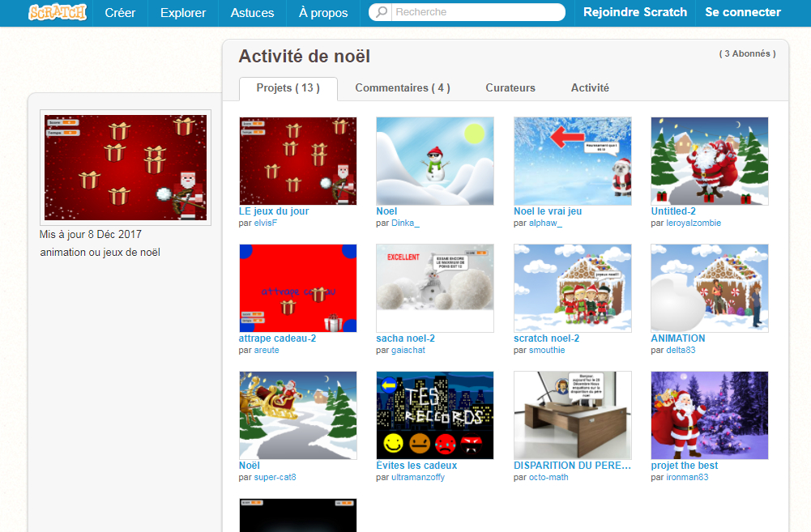Open the Noel snowman project thumbnail
This screenshot has width=811, height=532.
tap(435, 161)
